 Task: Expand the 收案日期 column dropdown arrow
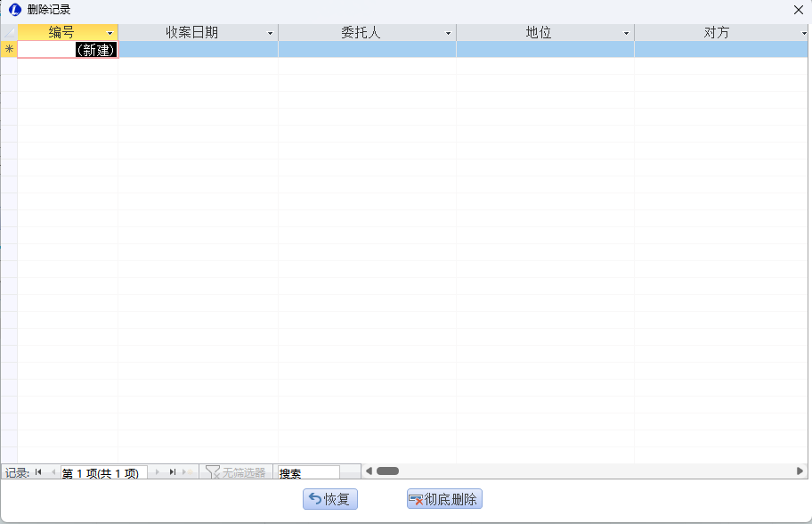(271, 33)
